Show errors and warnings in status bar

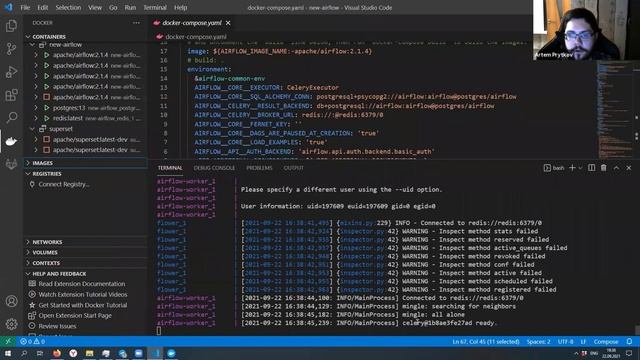tap(32, 342)
